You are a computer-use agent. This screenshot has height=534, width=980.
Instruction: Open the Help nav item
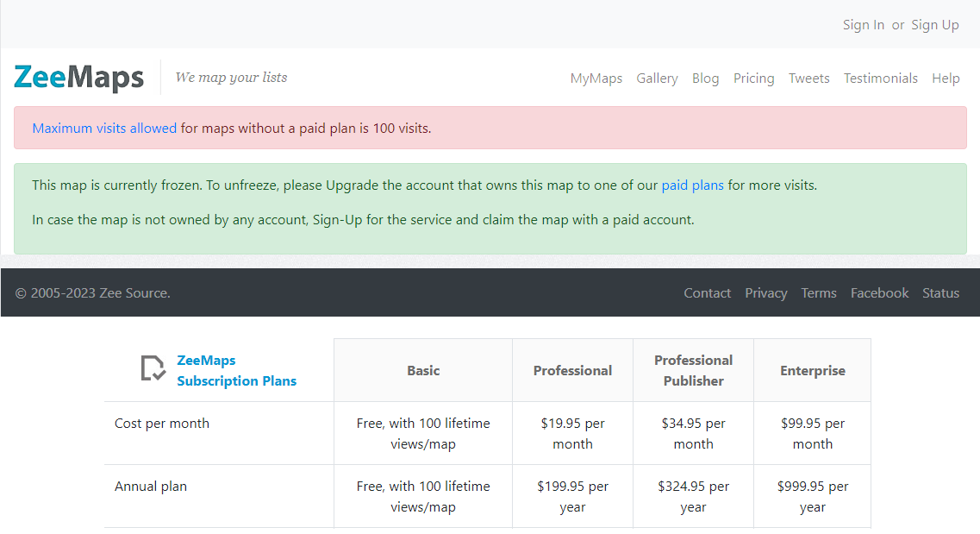pos(946,79)
